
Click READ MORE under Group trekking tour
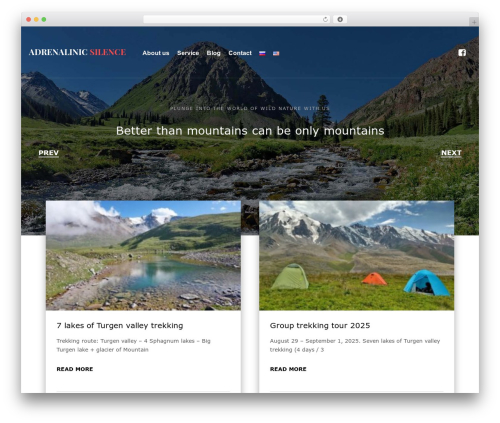click(x=288, y=369)
